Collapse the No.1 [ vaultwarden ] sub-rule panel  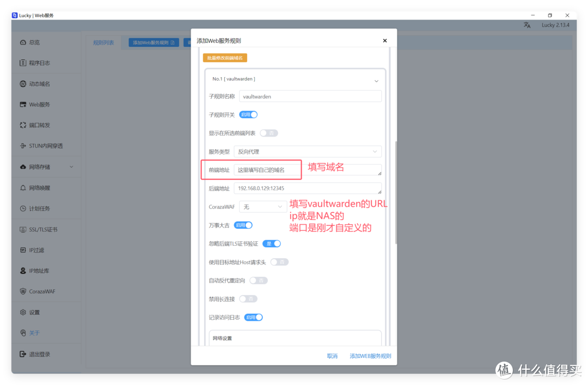pyautogui.click(x=376, y=81)
